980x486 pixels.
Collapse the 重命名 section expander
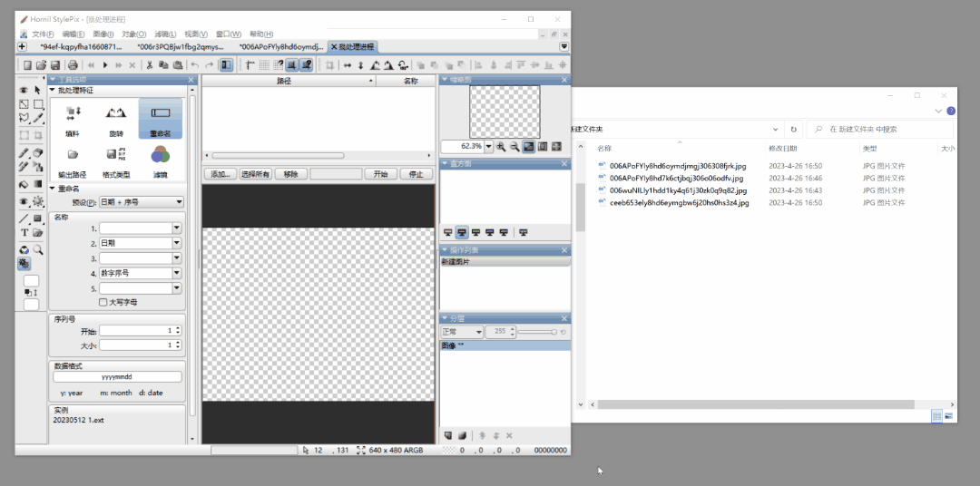coord(53,188)
